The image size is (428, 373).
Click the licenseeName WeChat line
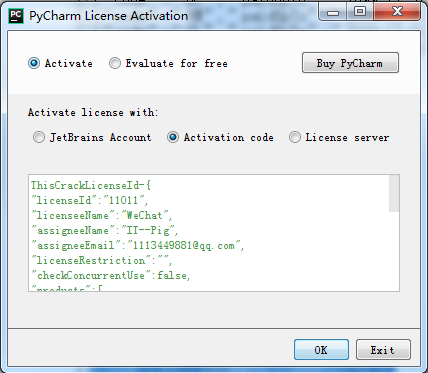pyautogui.click(x=102, y=215)
